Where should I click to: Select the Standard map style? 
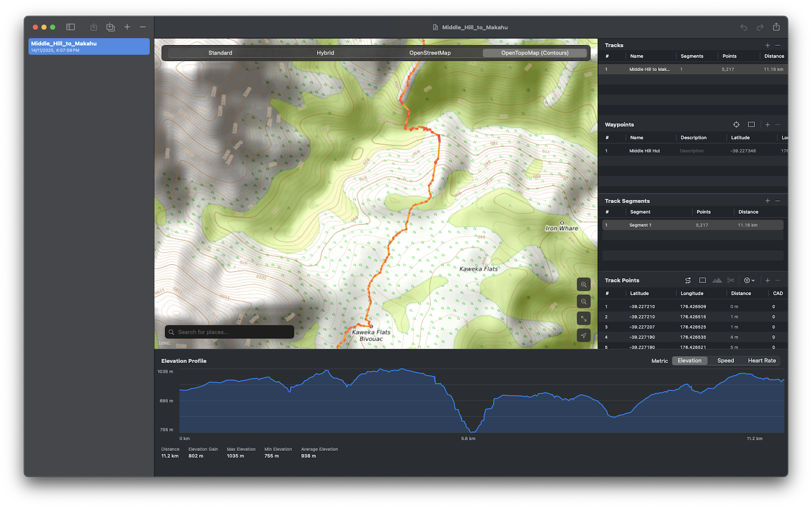(220, 52)
